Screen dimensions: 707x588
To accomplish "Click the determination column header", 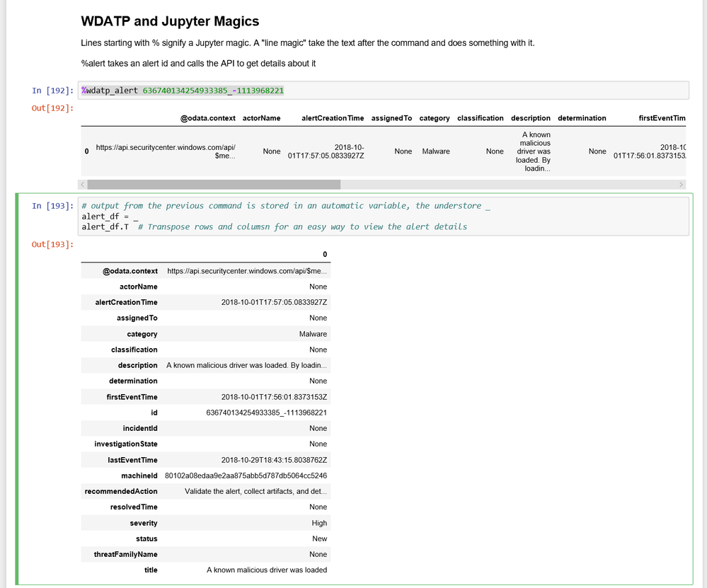I will click(582, 118).
